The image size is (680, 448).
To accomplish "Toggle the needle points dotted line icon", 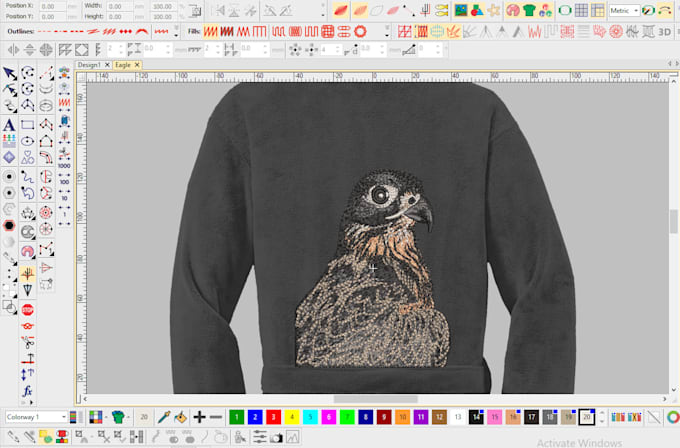I will (408, 10).
